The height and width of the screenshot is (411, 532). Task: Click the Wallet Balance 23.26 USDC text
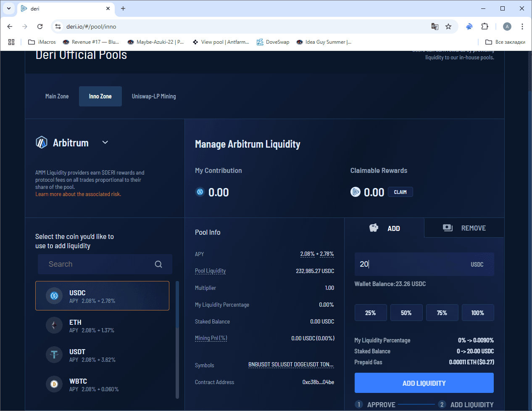[390, 284]
